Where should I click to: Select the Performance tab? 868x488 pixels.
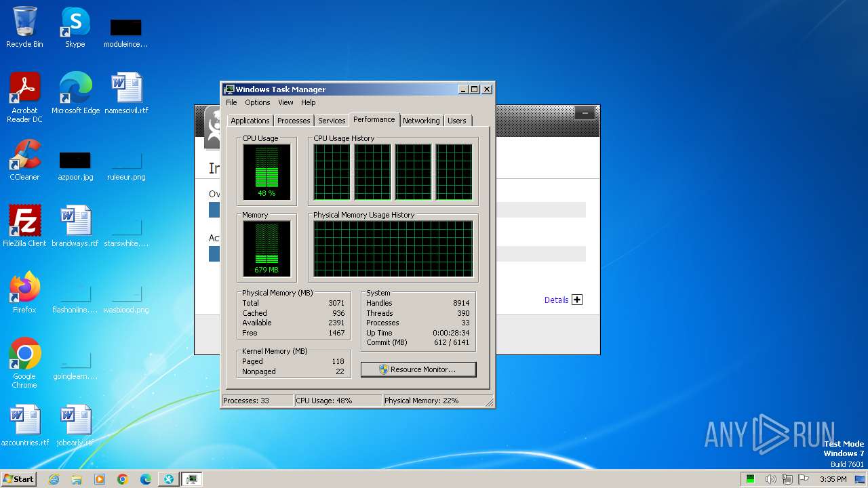374,119
